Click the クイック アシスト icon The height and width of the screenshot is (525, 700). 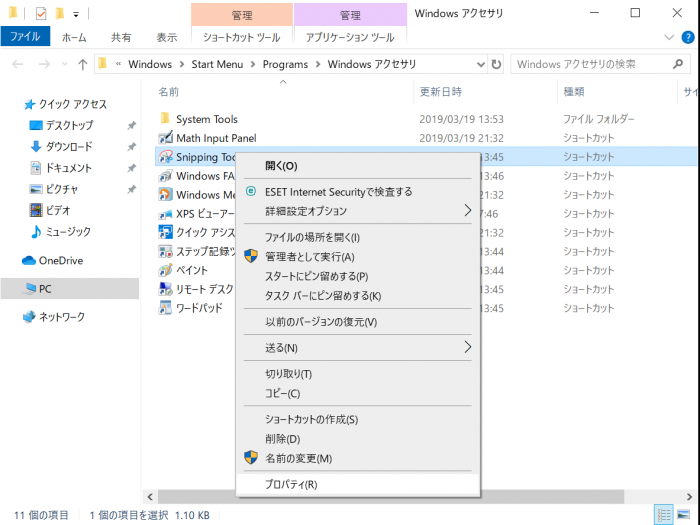(165, 232)
